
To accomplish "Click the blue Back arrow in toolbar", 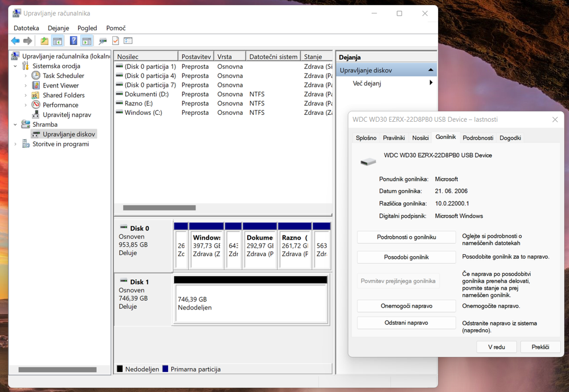I will (15, 41).
